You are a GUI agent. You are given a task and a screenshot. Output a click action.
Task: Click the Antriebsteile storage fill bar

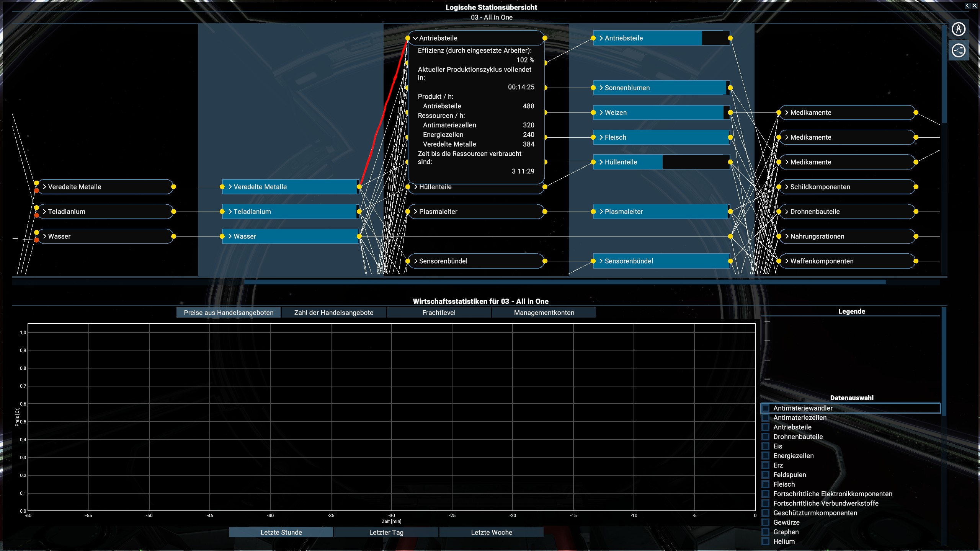point(661,38)
